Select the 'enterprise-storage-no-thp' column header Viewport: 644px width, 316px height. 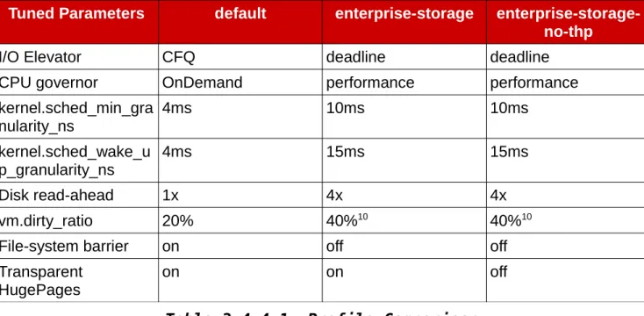pos(566,22)
